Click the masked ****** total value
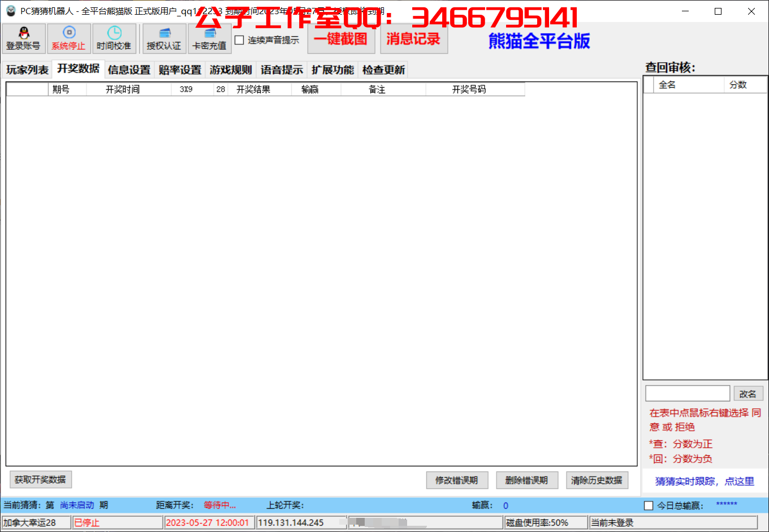769x532 pixels. pos(727,504)
